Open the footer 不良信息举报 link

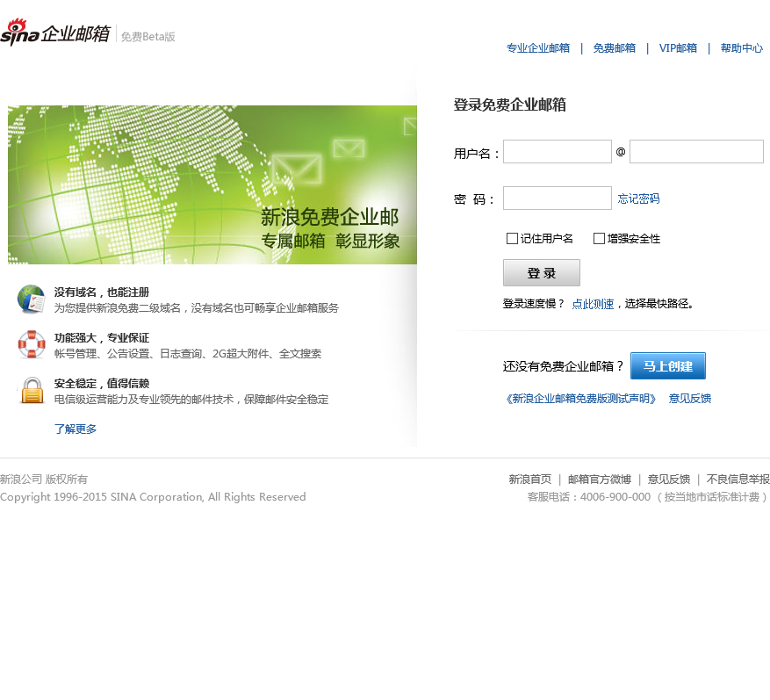[738, 480]
